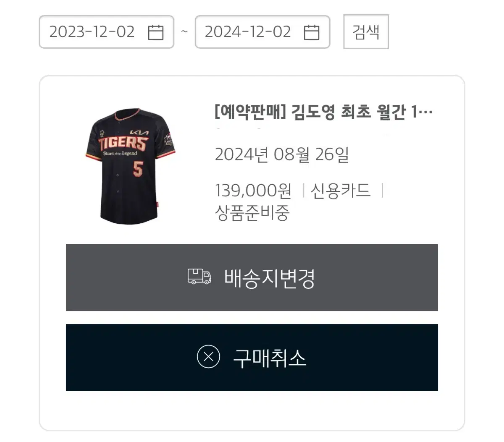Open the calendar picker for start date
504x442 pixels.
156,32
